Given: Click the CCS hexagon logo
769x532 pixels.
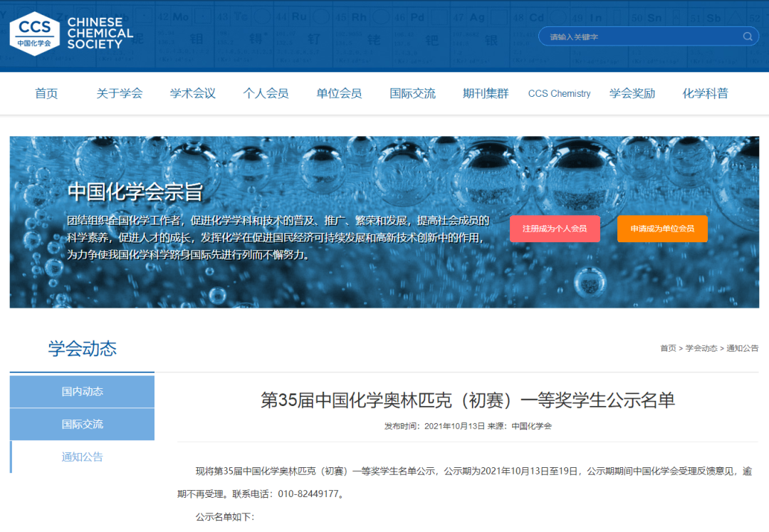Looking at the screenshot, I should coord(34,33).
